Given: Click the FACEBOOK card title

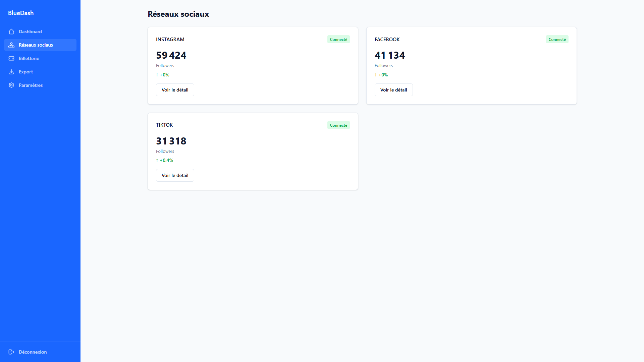Looking at the screenshot, I should pyautogui.click(x=387, y=40).
